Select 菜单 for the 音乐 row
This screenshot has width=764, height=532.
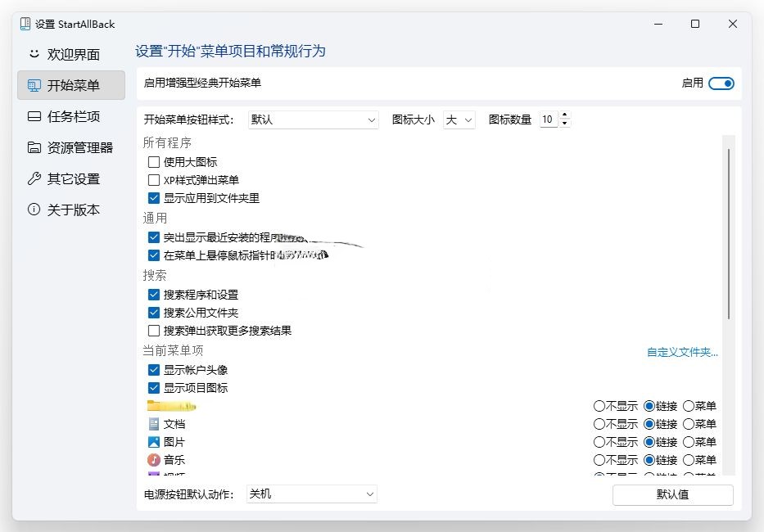tap(689, 460)
